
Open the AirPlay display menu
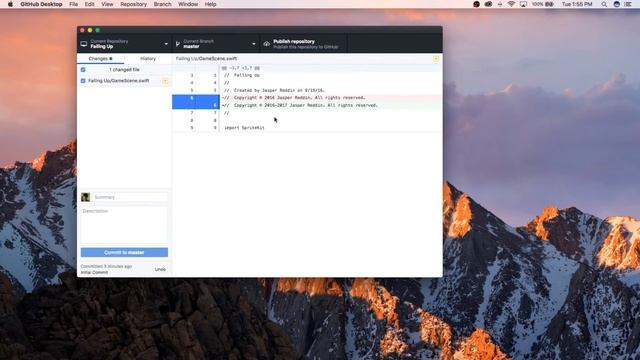tap(523, 4)
